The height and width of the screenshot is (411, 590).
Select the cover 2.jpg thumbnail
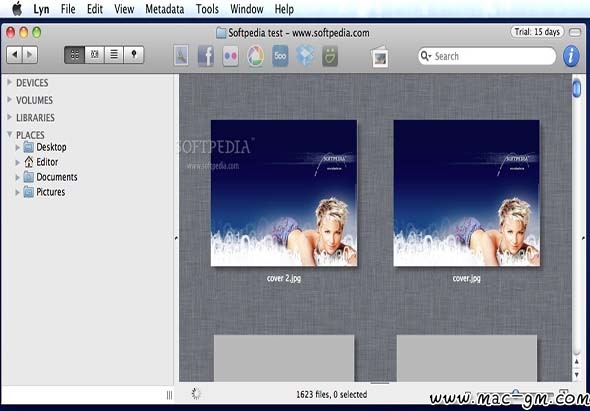click(284, 193)
